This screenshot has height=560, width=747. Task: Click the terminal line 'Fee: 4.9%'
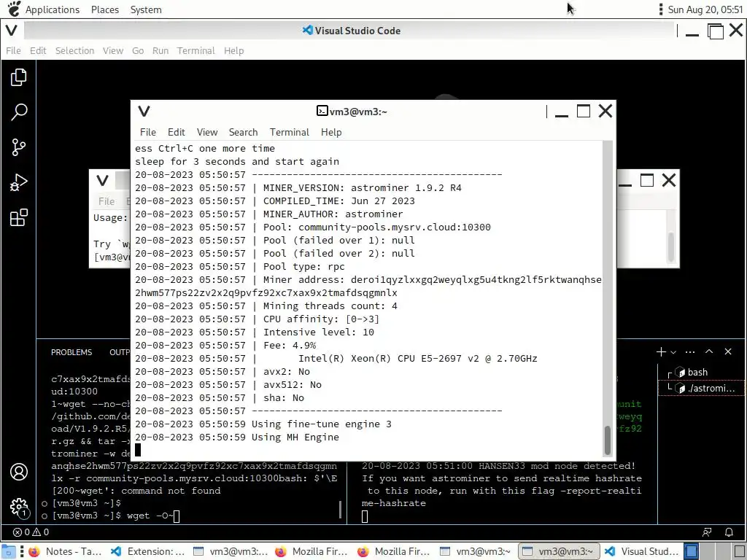[x=289, y=345]
